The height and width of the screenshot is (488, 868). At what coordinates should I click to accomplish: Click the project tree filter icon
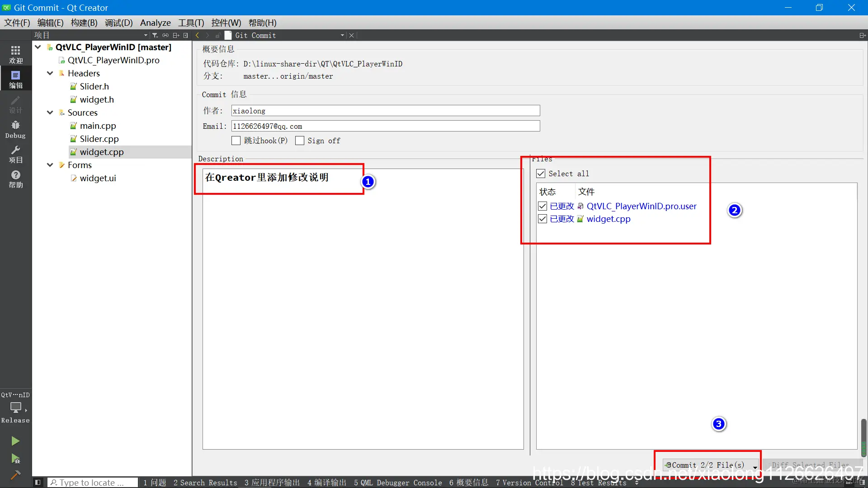(x=155, y=35)
